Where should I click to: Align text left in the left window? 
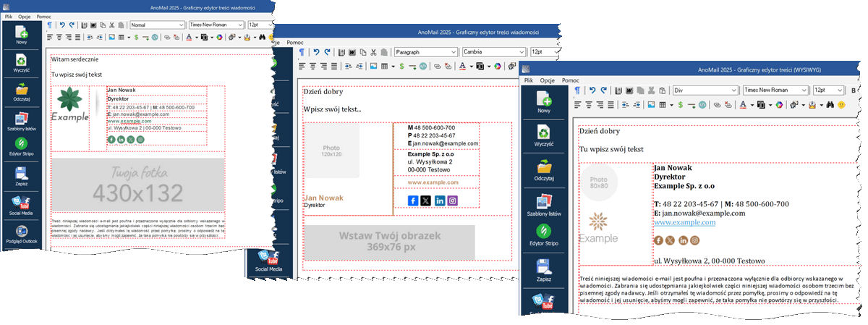tap(50, 37)
